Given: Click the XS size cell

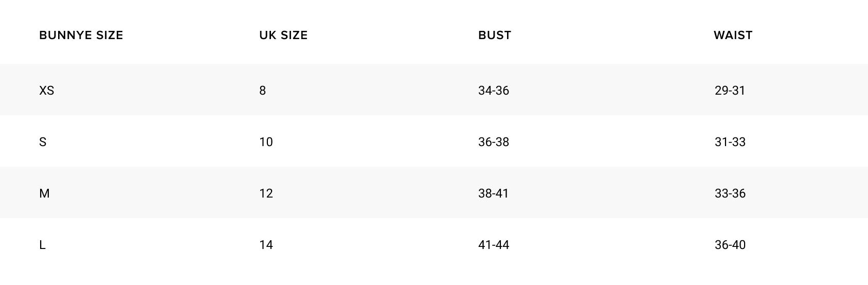Looking at the screenshot, I should [47, 91].
